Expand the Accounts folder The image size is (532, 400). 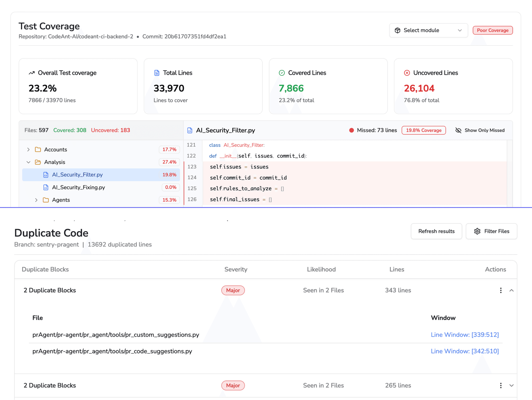coord(28,149)
